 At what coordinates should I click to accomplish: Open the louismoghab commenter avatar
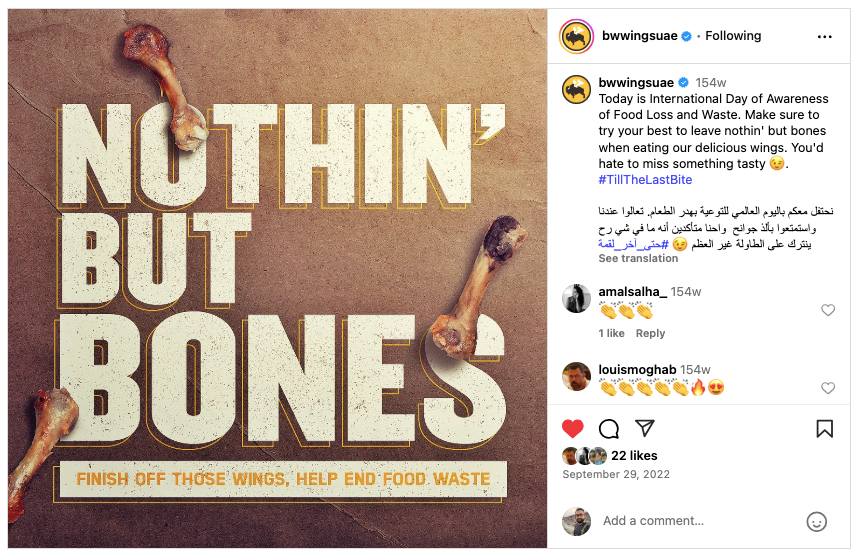[575, 376]
